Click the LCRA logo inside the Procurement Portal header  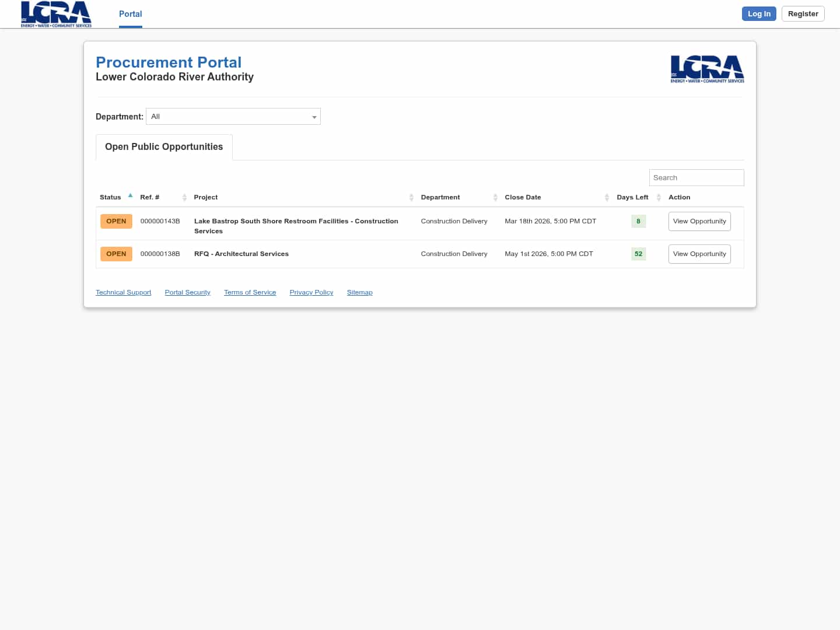[x=707, y=69]
